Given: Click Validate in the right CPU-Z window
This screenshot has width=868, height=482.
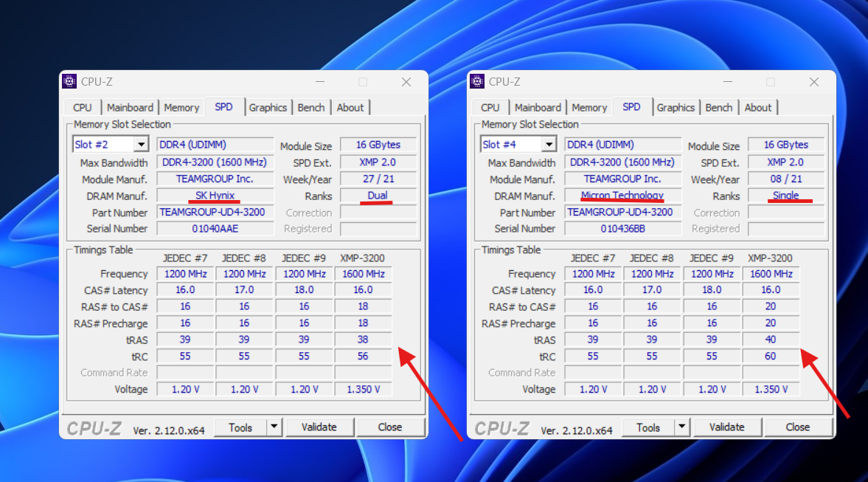Looking at the screenshot, I should coord(727,427).
